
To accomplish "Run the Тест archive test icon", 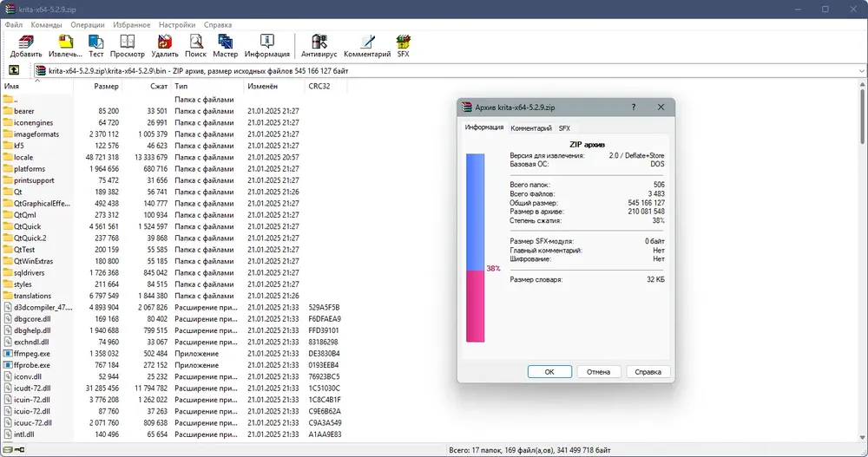I will click(x=95, y=46).
